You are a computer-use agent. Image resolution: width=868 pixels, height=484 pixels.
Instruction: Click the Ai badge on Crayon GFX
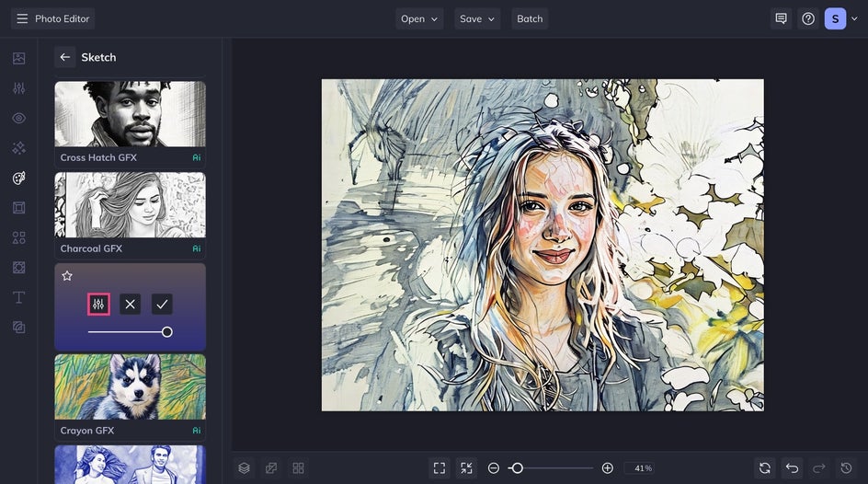point(197,431)
